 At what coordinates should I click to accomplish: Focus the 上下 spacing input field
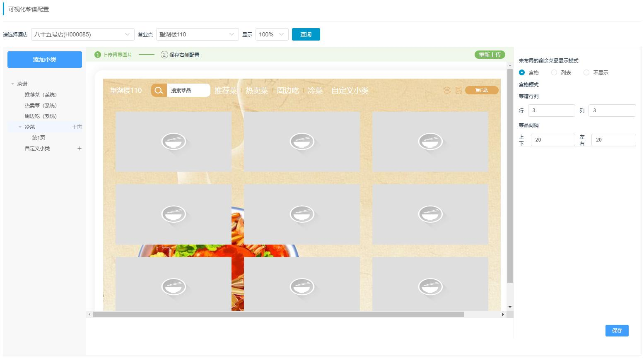[553, 140]
